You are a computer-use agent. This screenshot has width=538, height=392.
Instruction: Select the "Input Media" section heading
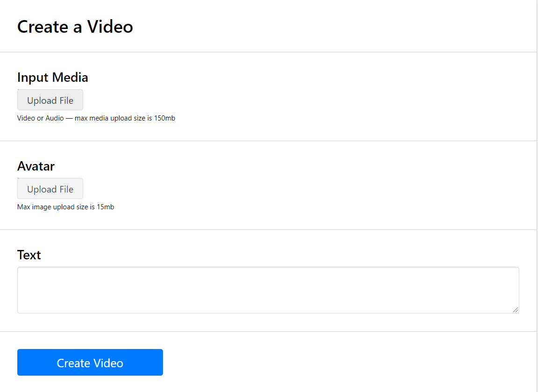[52, 77]
